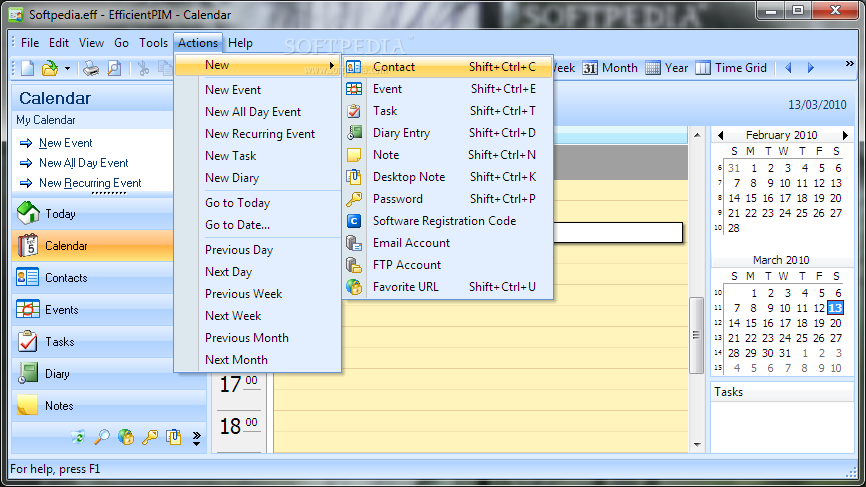Image resolution: width=866 pixels, height=487 pixels.
Task: Click toolbar previous period blue arrow
Action: click(x=789, y=68)
